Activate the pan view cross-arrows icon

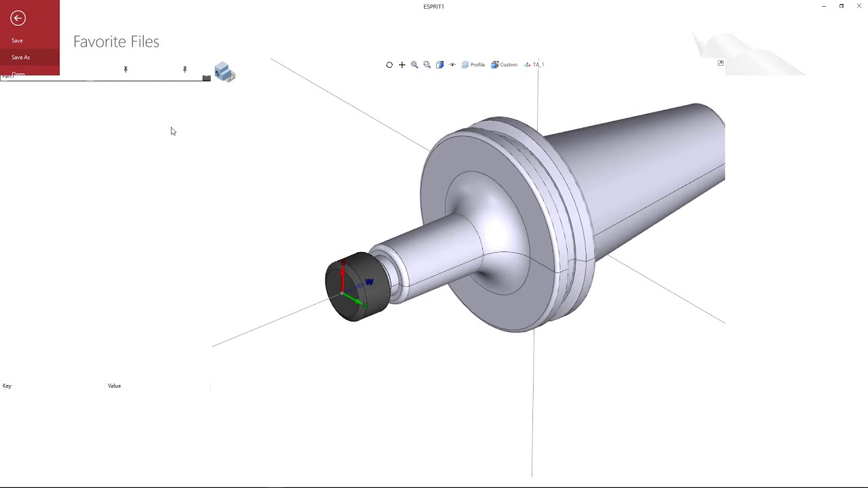point(402,65)
